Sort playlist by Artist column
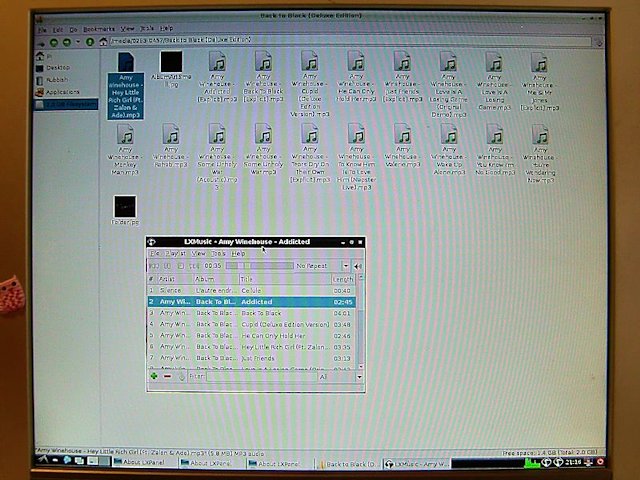The height and width of the screenshot is (480, 640). tap(175, 279)
